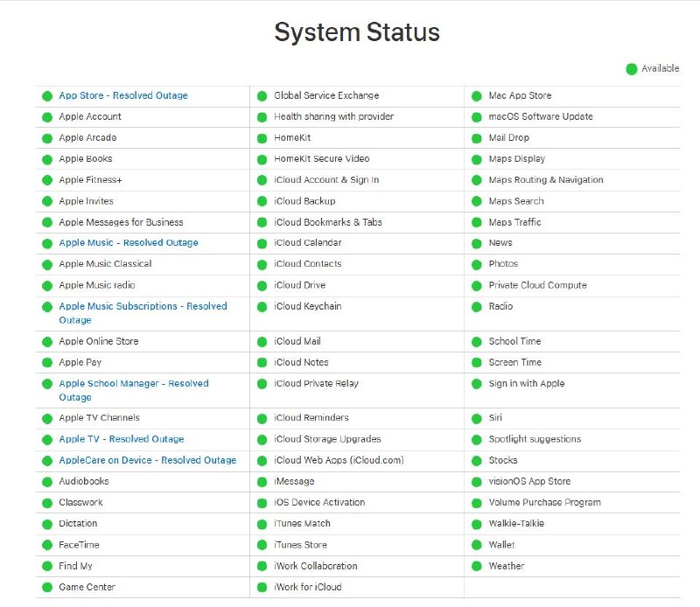The width and height of the screenshot is (700, 607).
Task: Select the Apple Messages for Business entry
Action: click(x=121, y=222)
